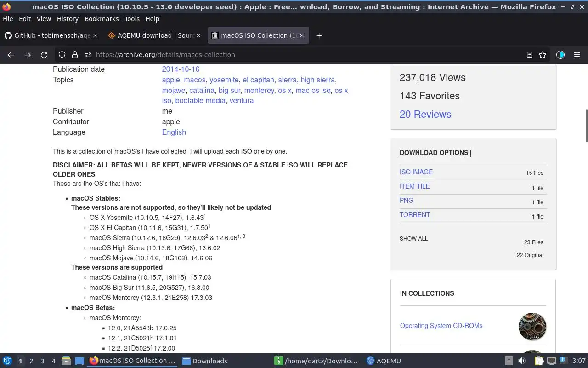
Task: Click the padlock site security icon
Action: point(74,55)
